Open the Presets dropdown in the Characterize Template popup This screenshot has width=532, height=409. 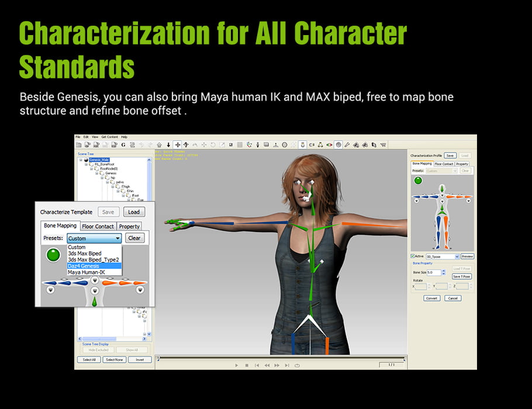(x=94, y=238)
